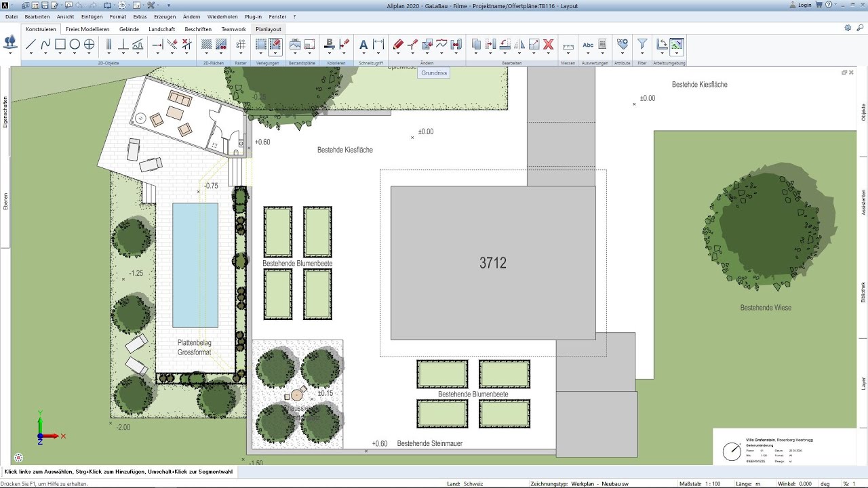
Task: Click the Abc icon in Auswertungen
Action: 588,45
